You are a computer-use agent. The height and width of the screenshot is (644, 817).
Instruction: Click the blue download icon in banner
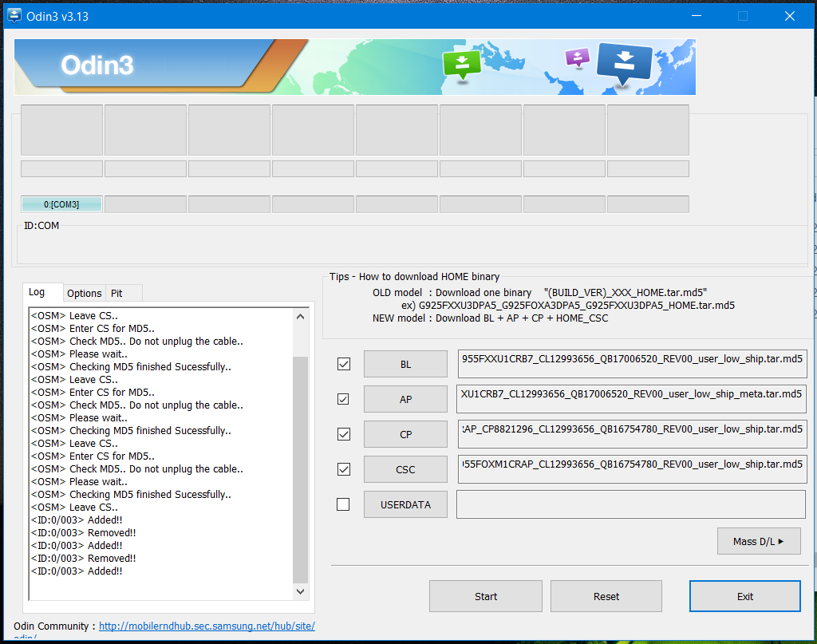(625, 61)
